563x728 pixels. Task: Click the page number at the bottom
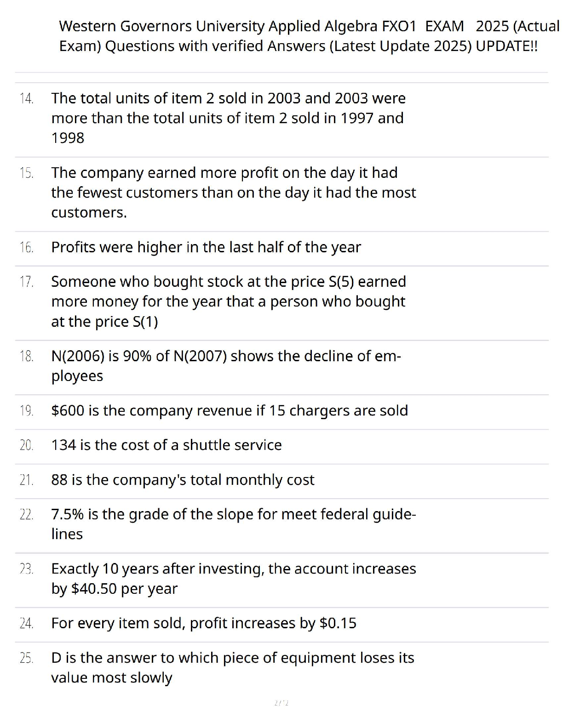[281, 703]
